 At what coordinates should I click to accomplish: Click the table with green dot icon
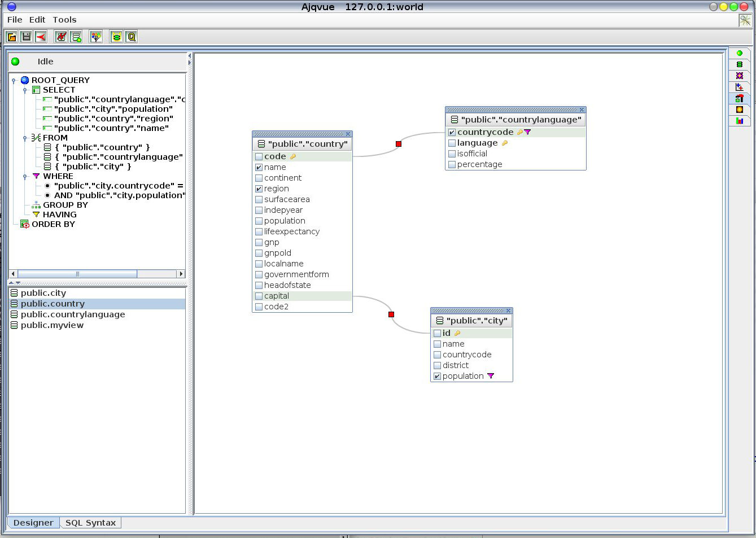click(x=76, y=37)
